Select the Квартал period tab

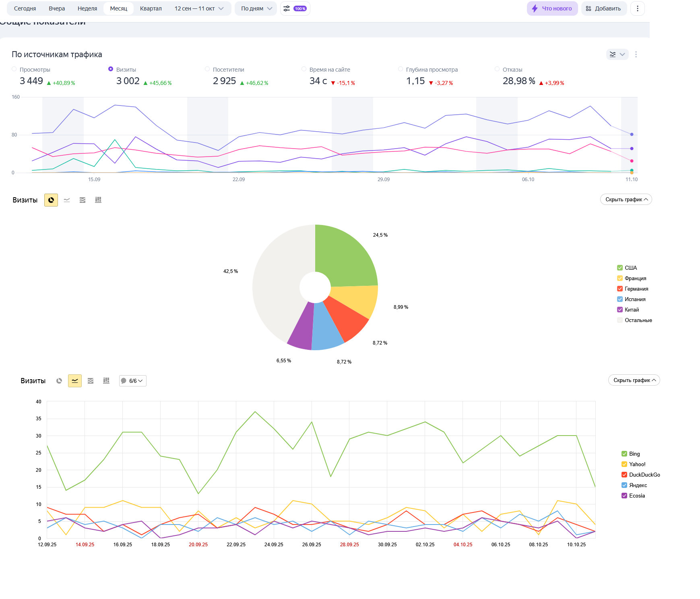(151, 8)
